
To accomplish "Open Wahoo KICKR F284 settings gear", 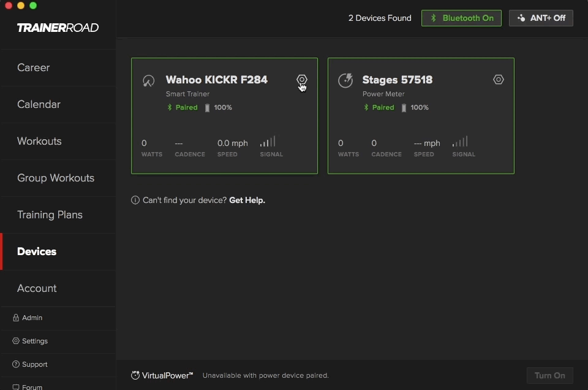I will (x=302, y=80).
